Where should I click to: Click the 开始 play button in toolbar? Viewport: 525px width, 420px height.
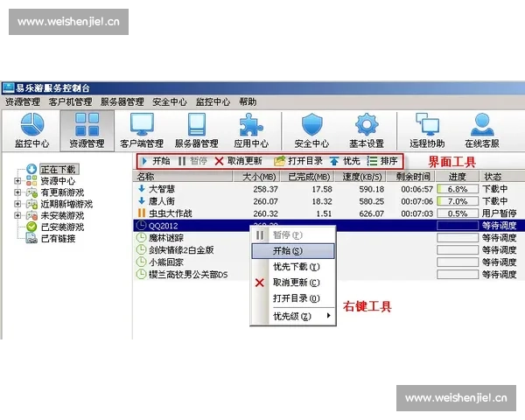pyautogui.click(x=156, y=161)
